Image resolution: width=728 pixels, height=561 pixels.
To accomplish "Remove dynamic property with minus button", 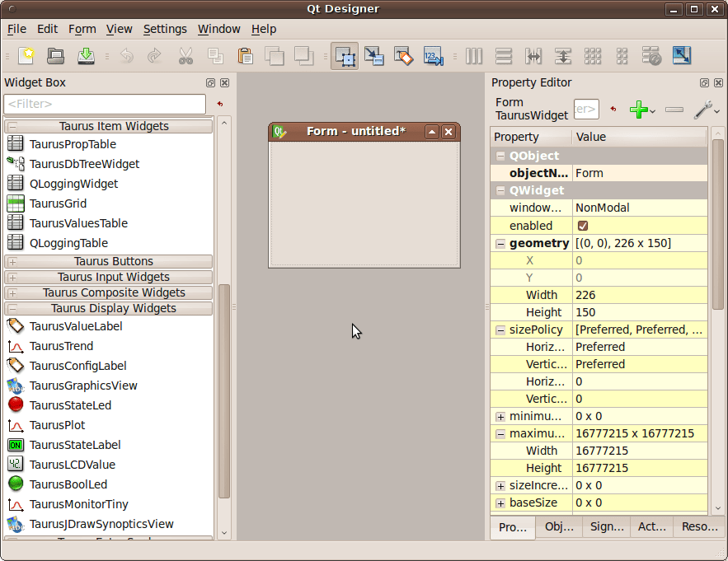I will (x=673, y=109).
